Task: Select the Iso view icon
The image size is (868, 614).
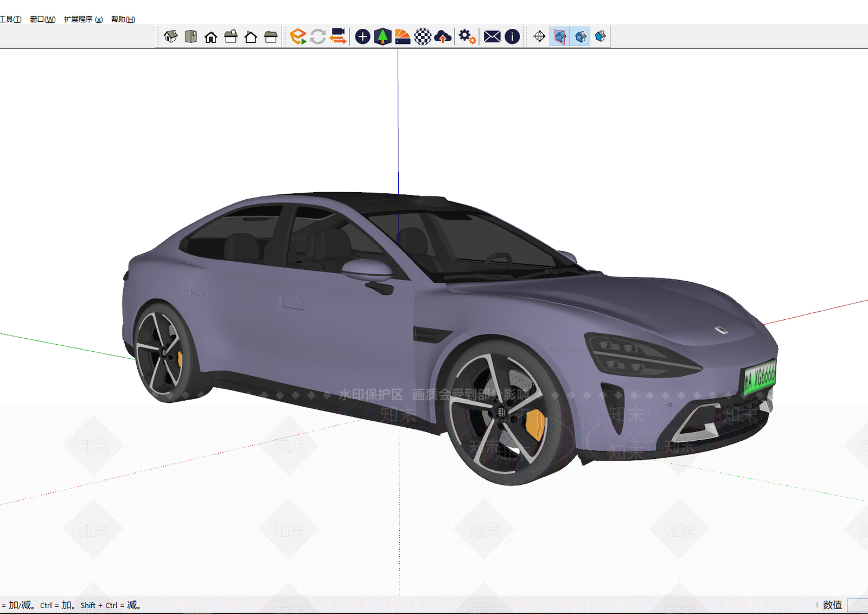Action: coord(171,36)
